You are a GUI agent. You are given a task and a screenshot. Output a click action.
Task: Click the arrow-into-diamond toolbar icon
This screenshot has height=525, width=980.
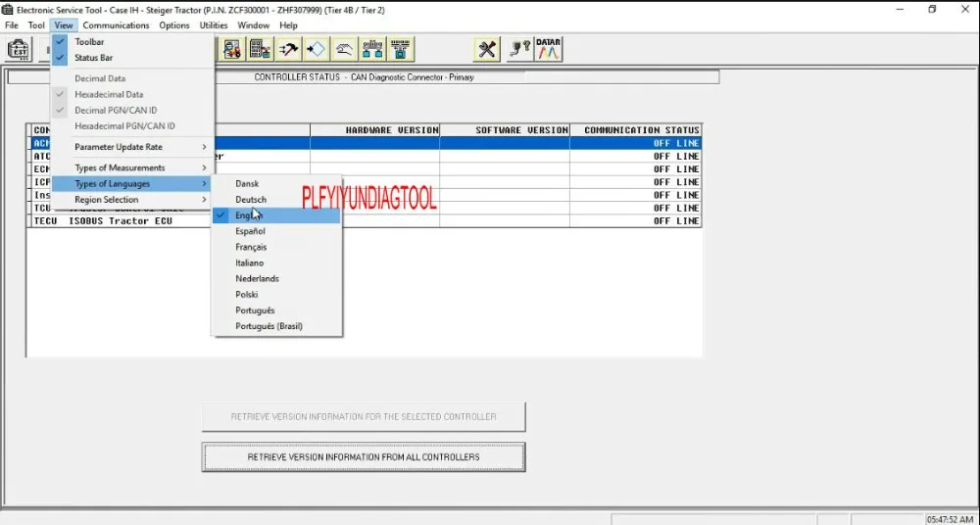(317, 49)
